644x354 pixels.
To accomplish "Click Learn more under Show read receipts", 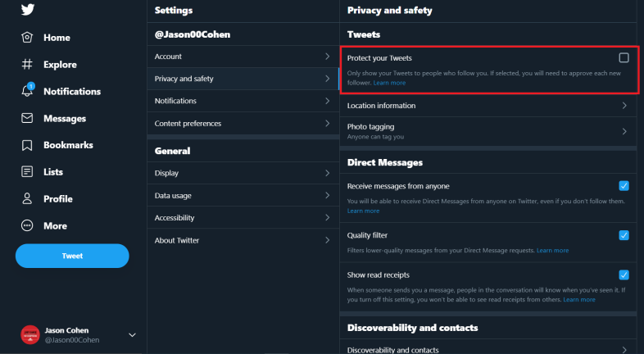I will pyautogui.click(x=579, y=300).
